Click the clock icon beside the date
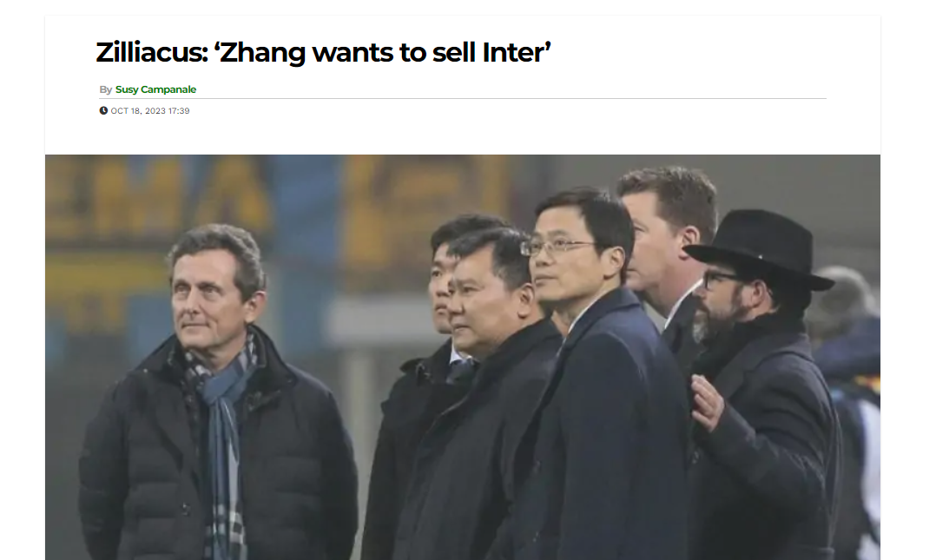Image resolution: width=936 pixels, height=560 pixels. (103, 110)
